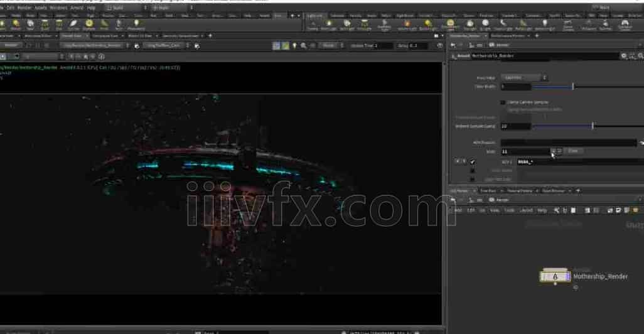Add an Arnold Skydome light
Screen dimensions: 644x334
[89, 25]
